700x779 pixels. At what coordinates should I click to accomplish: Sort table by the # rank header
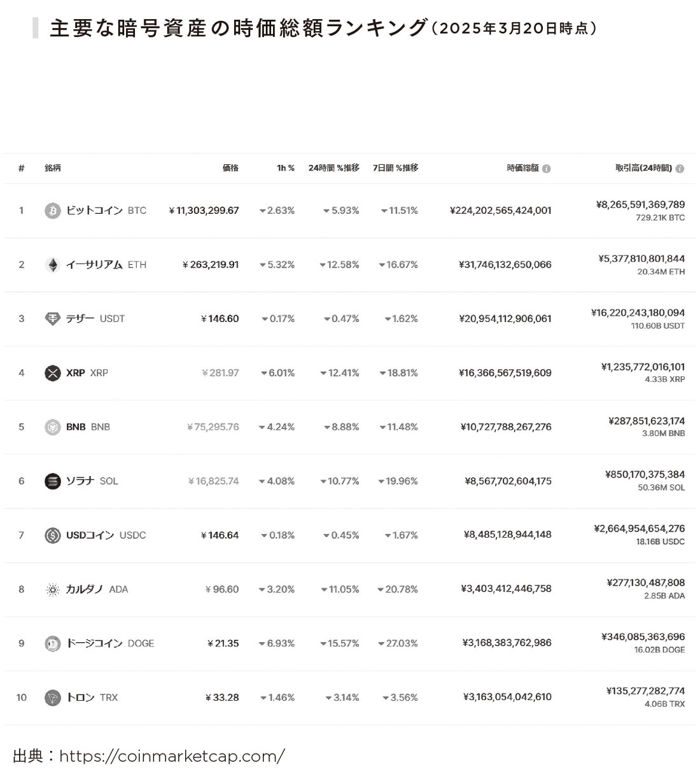click(22, 168)
